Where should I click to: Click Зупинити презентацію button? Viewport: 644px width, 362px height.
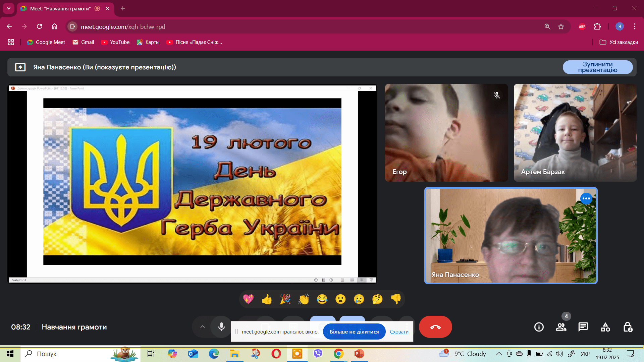point(598,67)
